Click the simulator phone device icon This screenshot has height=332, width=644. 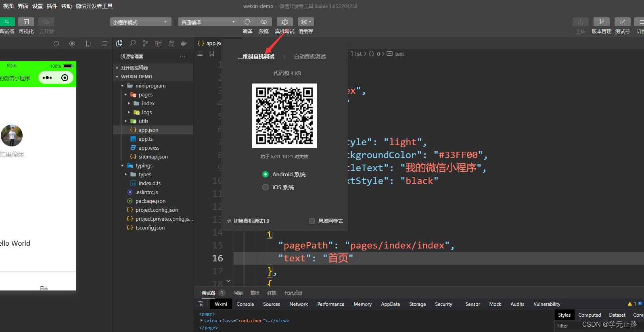pyautogui.click(x=88, y=44)
